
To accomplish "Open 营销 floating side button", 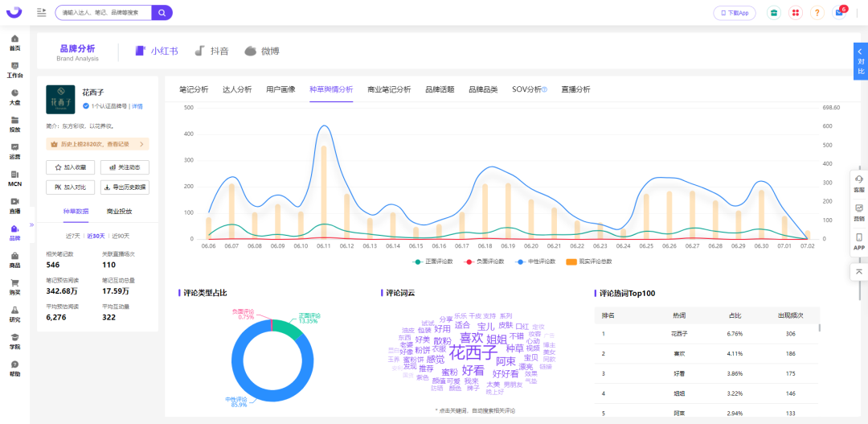I will pos(859,213).
